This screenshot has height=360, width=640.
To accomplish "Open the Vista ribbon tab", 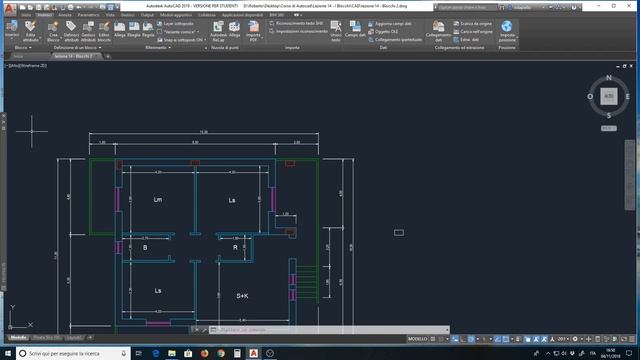I will point(110,15).
